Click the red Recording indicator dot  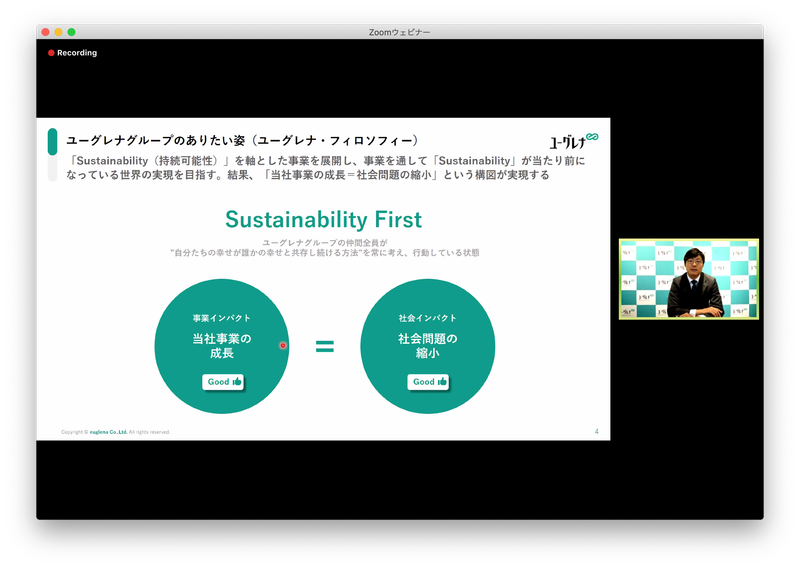[x=51, y=53]
